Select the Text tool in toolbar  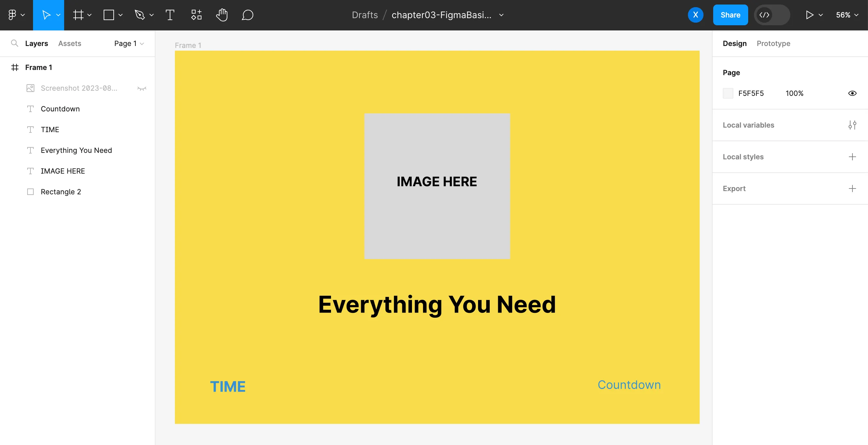[170, 15]
